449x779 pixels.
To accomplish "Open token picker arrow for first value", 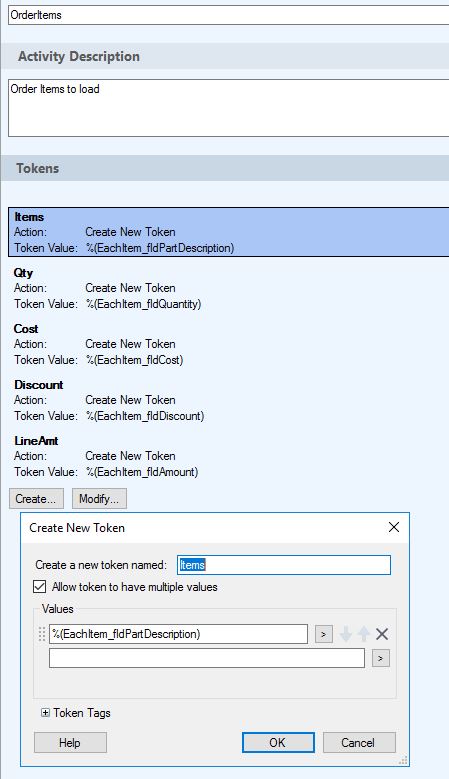I will [324, 634].
